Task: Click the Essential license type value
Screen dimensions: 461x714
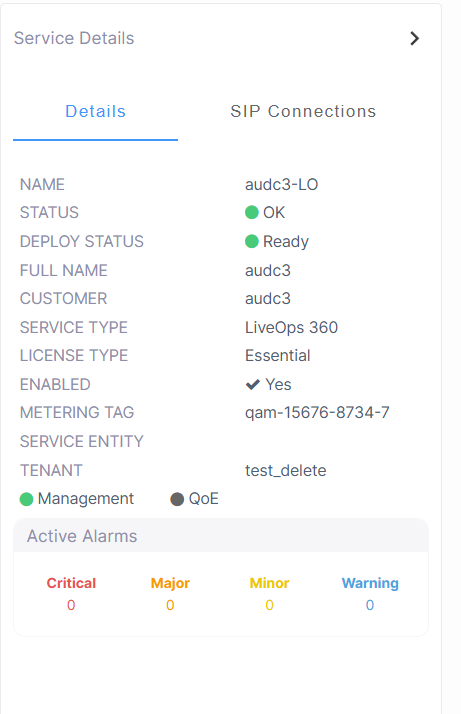Action: (277, 356)
